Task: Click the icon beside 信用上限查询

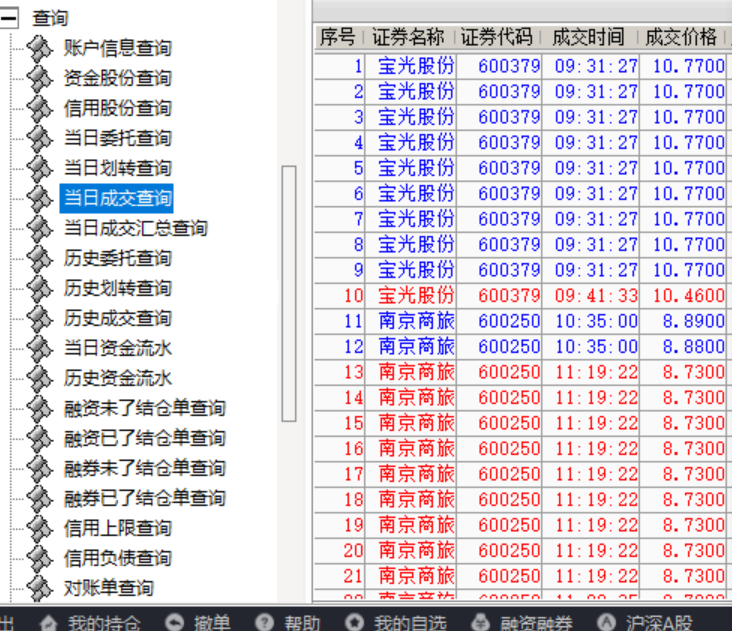Action: [x=40, y=528]
